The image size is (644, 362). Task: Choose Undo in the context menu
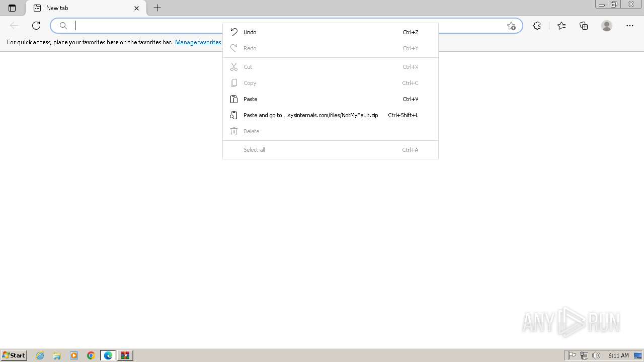[331, 32]
